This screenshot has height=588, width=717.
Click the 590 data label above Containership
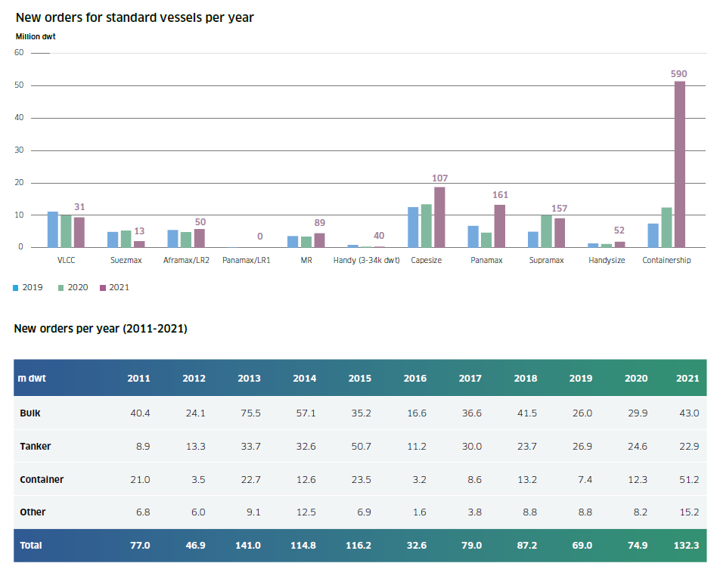pyautogui.click(x=680, y=73)
